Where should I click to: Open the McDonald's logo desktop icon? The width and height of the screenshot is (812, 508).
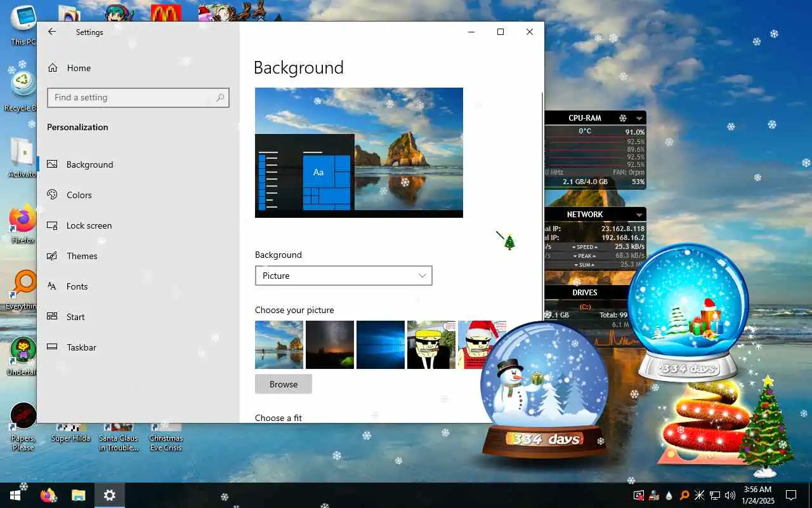point(166,13)
